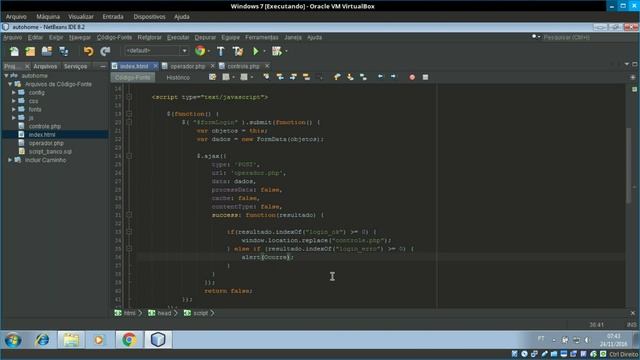Image resolution: width=640 pixels, height=360 pixels.
Task: Click the Find Selection editor icon
Action: [266, 77]
